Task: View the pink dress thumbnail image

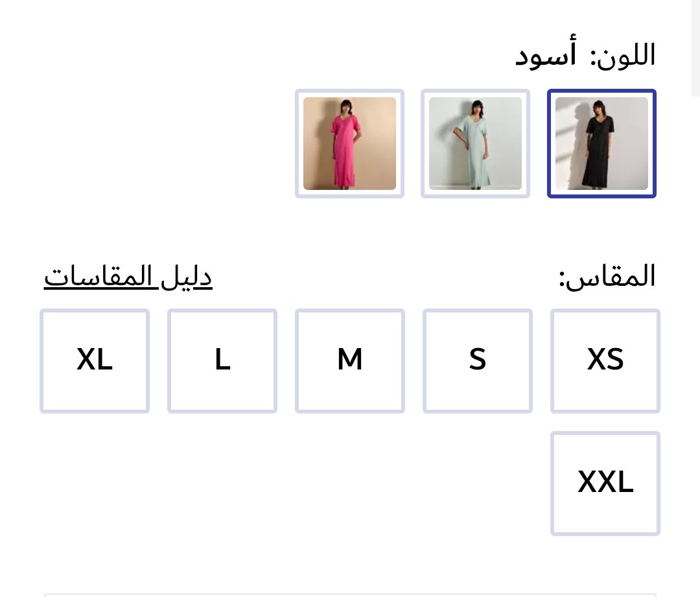Action: tap(349, 143)
